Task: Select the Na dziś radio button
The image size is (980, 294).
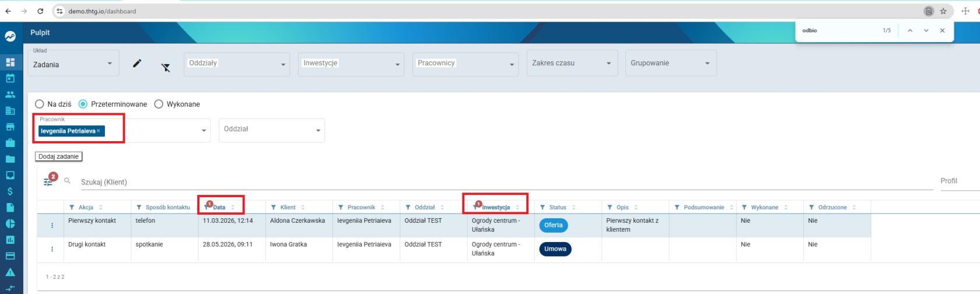Action: 39,104
